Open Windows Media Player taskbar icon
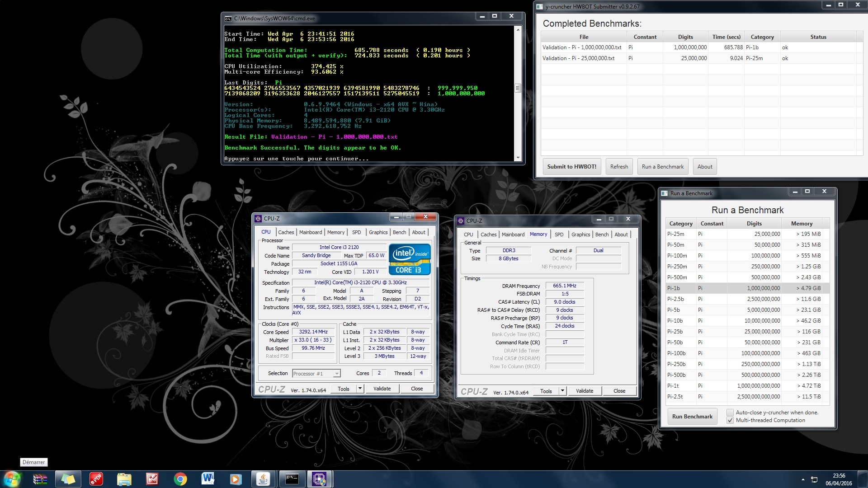Viewport: 868px width, 488px height. pos(236,479)
